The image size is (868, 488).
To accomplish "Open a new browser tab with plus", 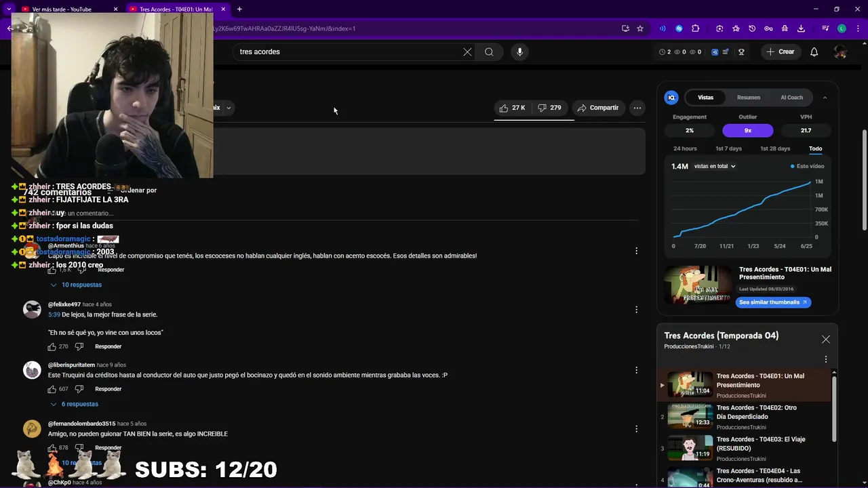I will pos(239,9).
